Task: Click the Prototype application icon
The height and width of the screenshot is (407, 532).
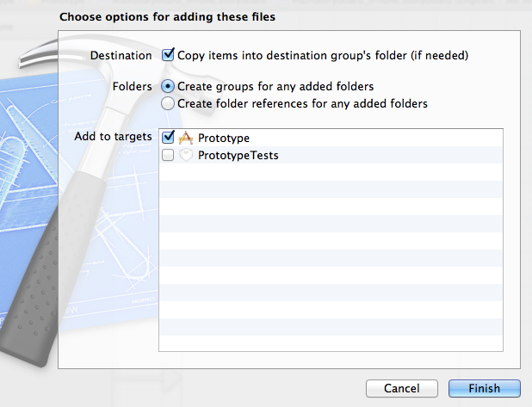Action: click(x=186, y=138)
